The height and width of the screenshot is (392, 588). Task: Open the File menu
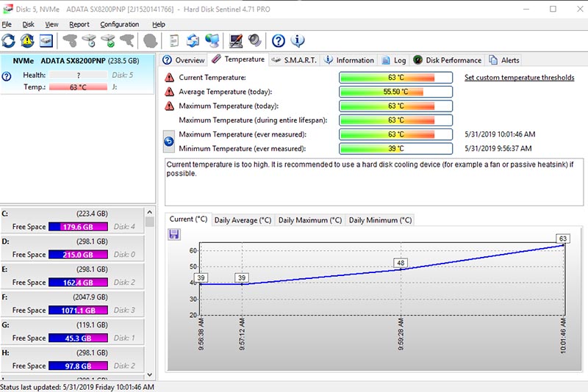tap(7, 24)
